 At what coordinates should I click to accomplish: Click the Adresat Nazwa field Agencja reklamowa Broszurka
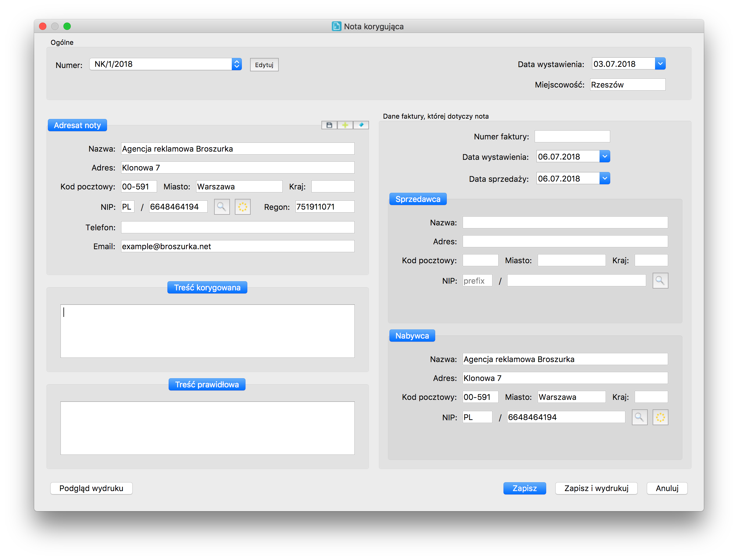point(238,149)
